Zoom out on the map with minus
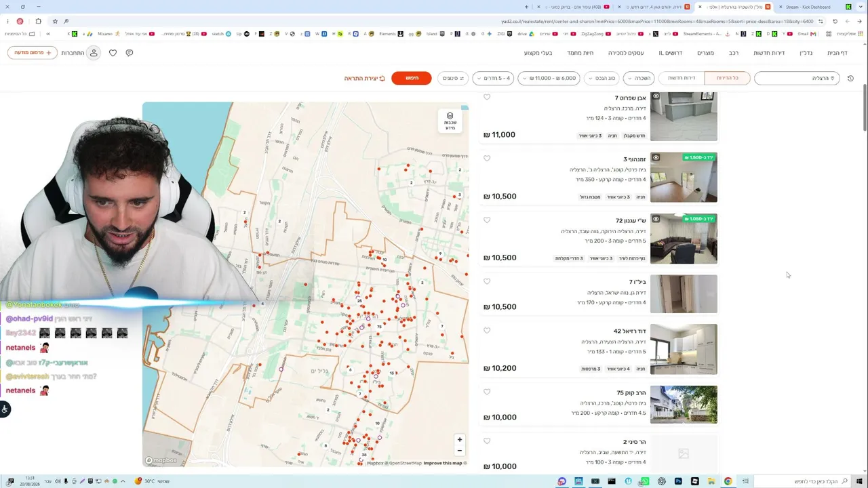The width and height of the screenshot is (868, 488). [459, 450]
